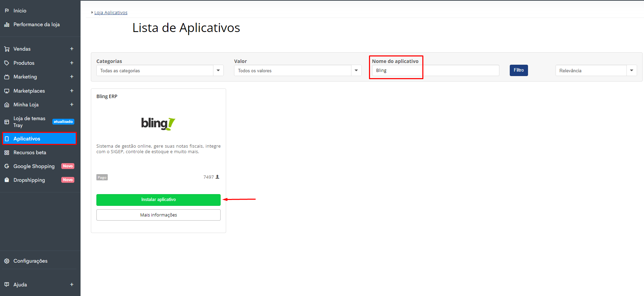The height and width of the screenshot is (296, 644).
Task: Click the Nome do aplicativo input field
Action: 435,71
